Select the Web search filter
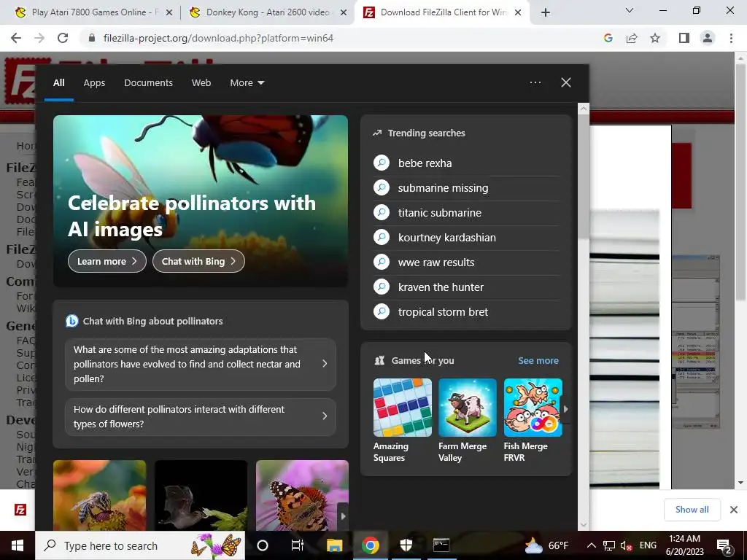The width and height of the screenshot is (747, 560). (x=201, y=83)
